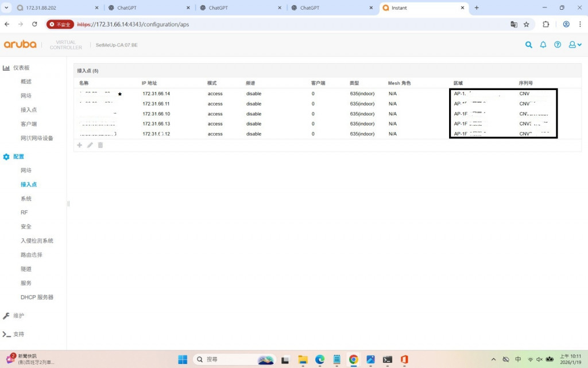Click the sidebar collapse handle
588x368 pixels.
coord(68,204)
